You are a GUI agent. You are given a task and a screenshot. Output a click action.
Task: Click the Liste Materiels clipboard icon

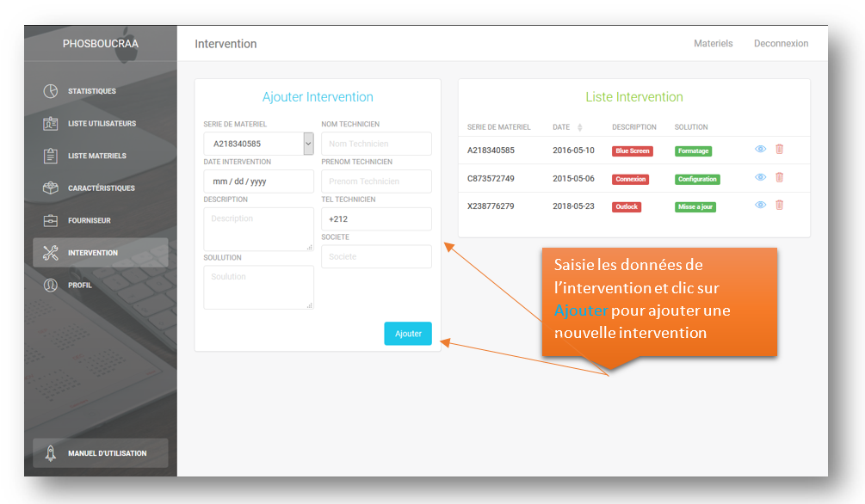(51, 156)
